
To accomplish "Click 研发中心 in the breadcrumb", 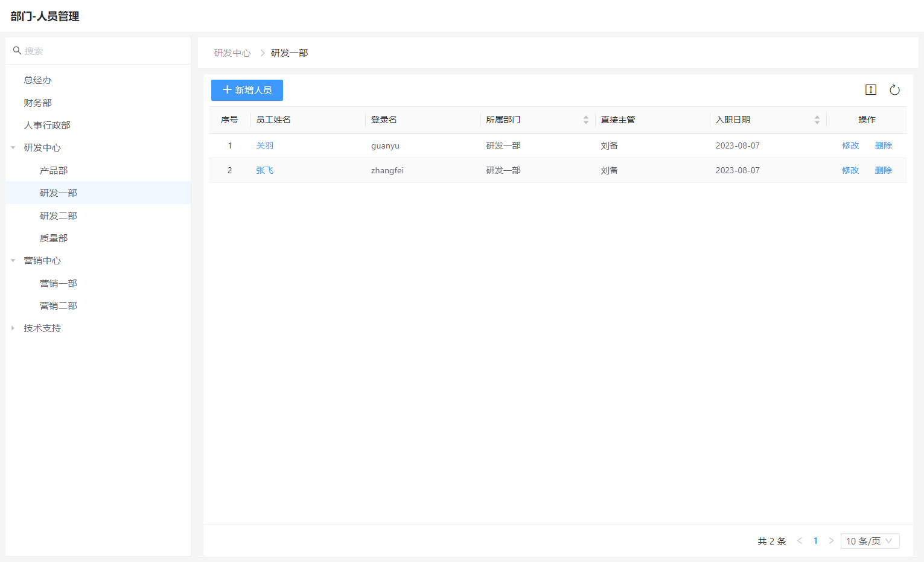I will pyautogui.click(x=232, y=53).
